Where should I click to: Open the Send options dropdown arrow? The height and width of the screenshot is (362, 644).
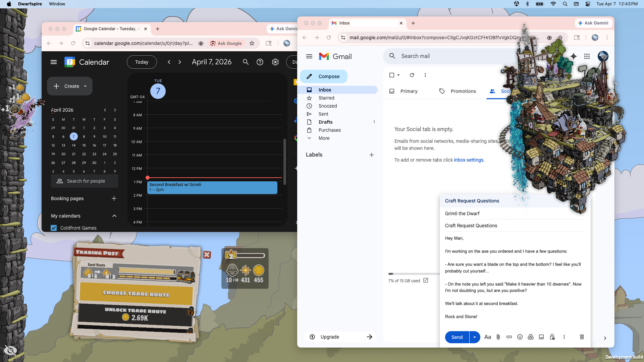click(x=474, y=337)
